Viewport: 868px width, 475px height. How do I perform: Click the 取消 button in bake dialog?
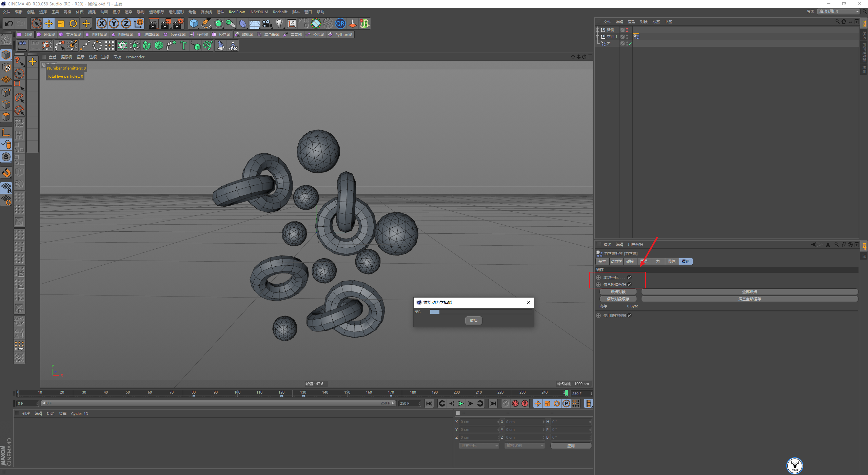click(473, 321)
